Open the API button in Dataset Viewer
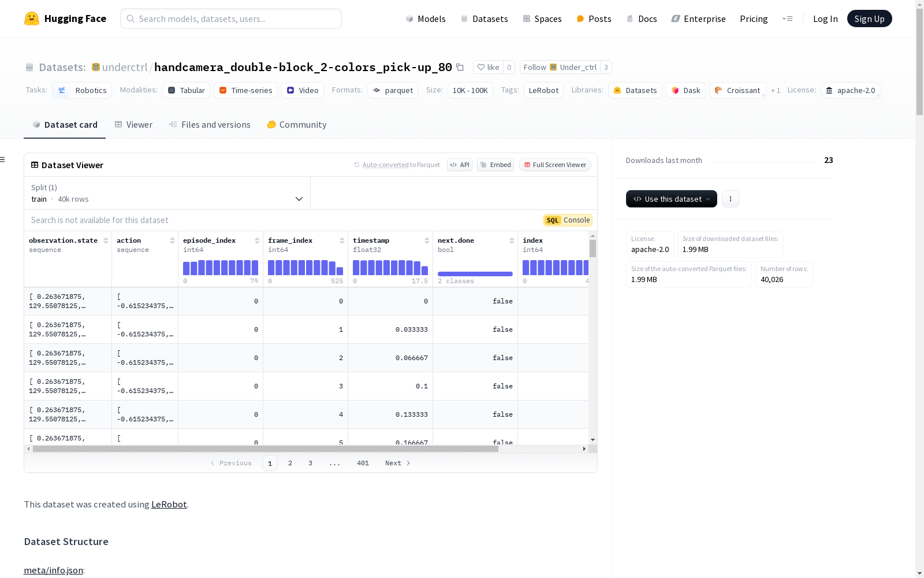924x578 pixels. click(x=460, y=165)
